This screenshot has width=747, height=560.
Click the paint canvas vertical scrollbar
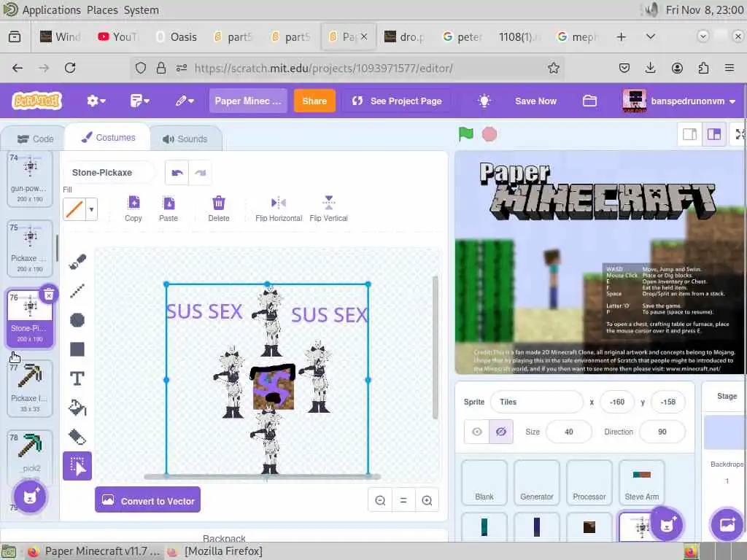click(435, 348)
